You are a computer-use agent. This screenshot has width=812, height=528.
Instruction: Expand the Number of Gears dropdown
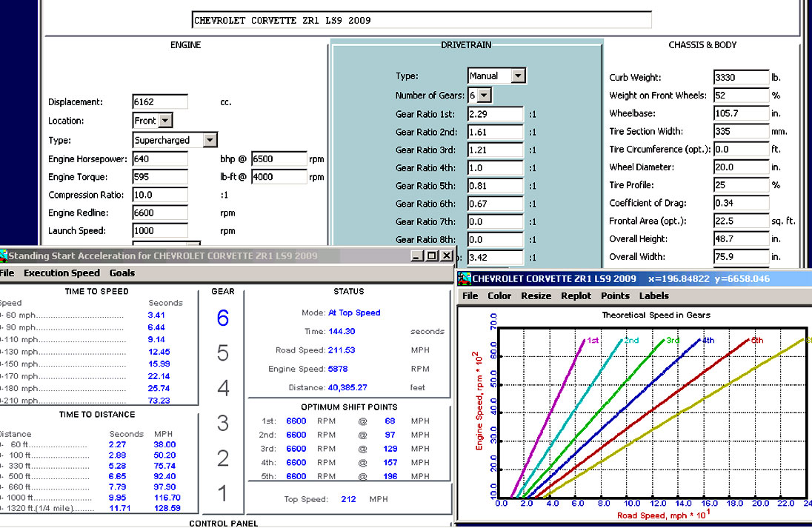point(485,96)
